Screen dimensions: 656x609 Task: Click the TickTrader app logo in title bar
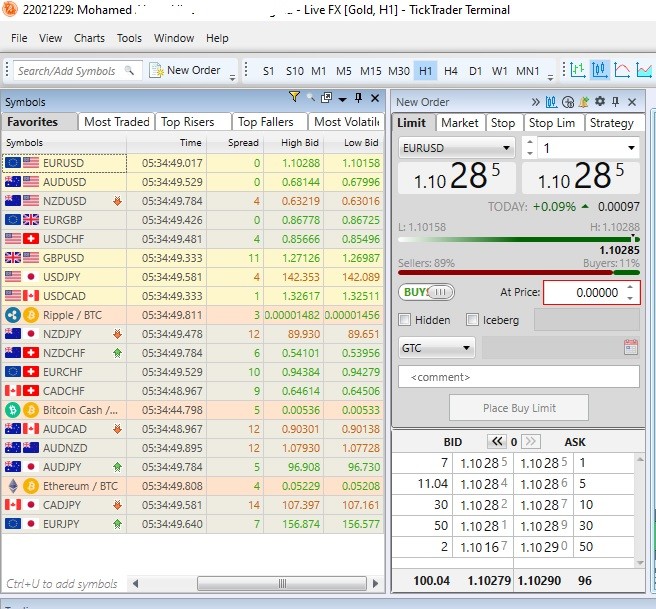click(9, 9)
